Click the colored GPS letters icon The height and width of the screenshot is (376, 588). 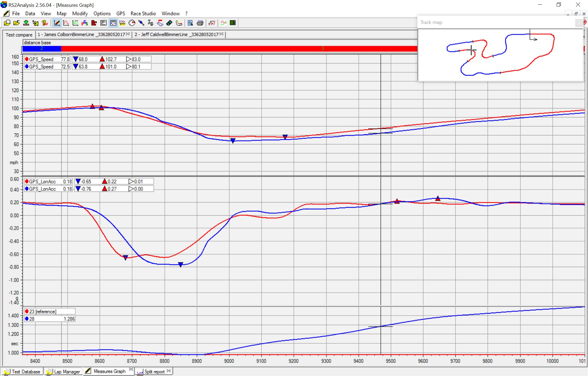pos(85,23)
